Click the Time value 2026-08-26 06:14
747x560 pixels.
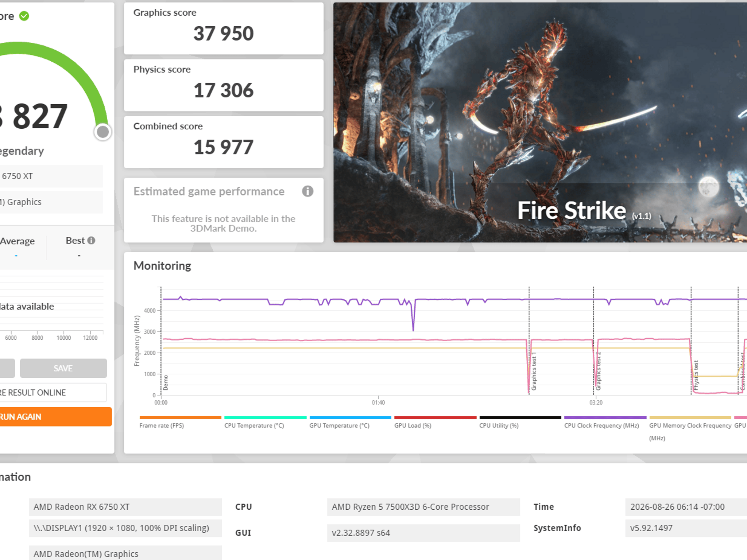[686, 507]
